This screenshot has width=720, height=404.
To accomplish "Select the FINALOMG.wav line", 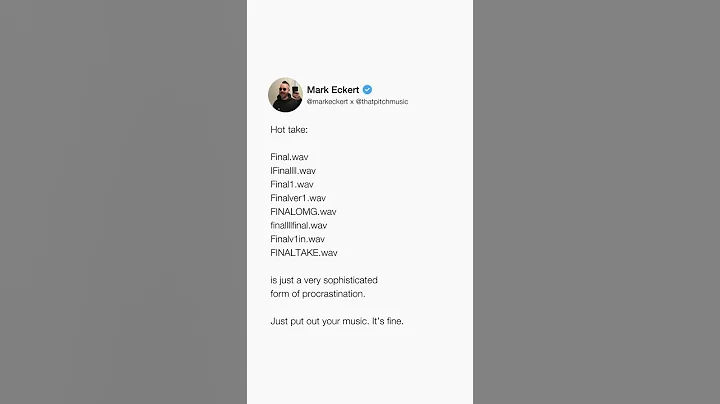I will [x=303, y=212].
